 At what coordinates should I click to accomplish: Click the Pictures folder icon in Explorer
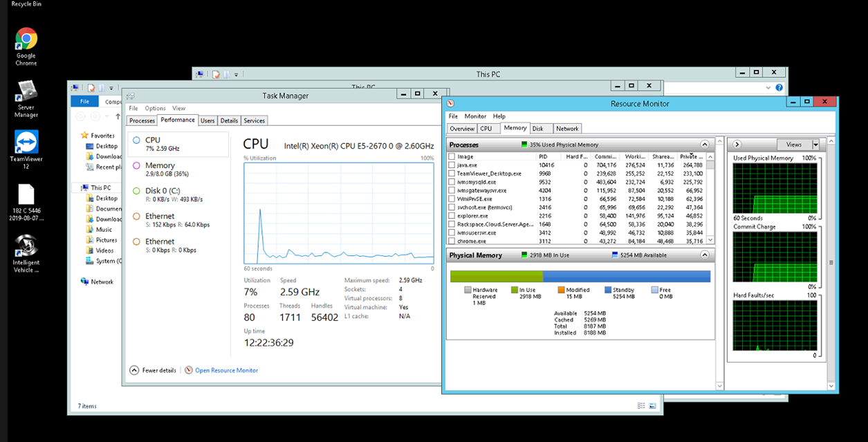[x=90, y=240]
